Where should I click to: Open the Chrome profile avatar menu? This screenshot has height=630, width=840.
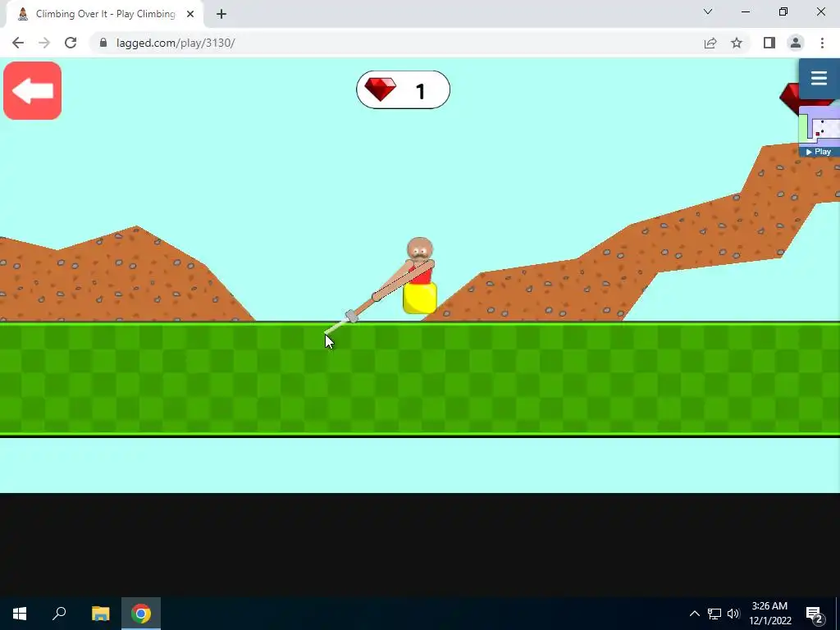coord(796,43)
